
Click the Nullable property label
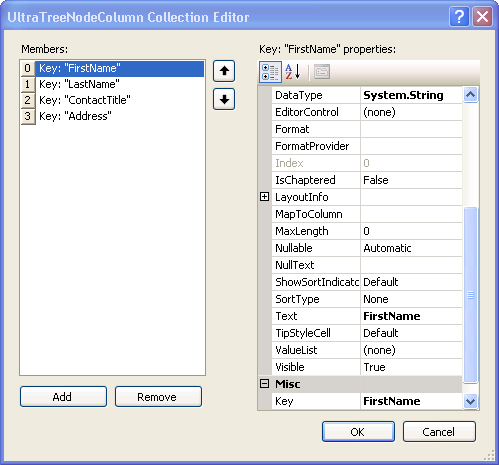[x=294, y=248]
